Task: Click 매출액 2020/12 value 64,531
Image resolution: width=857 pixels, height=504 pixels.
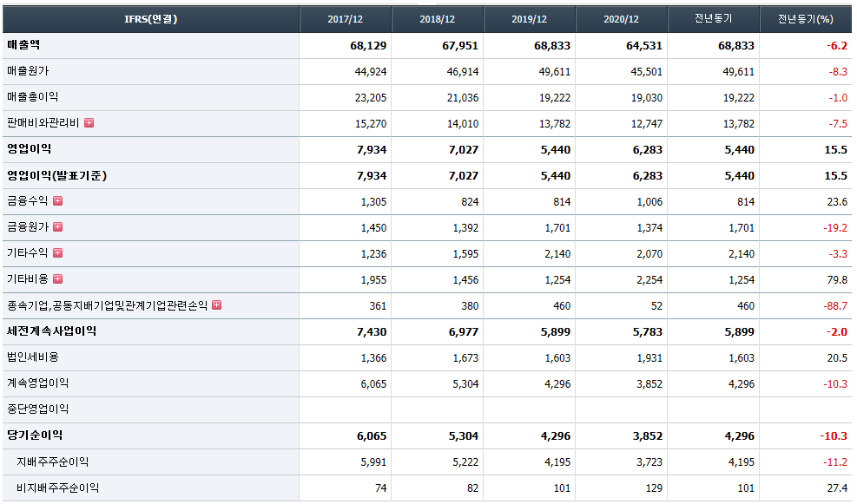Action: (x=644, y=46)
